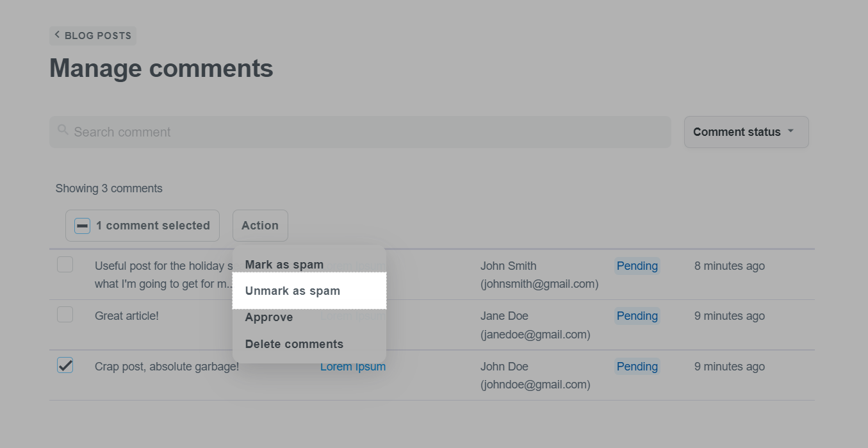The width and height of the screenshot is (868, 448).
Task: Check the 'Useful post' comment checkbox
Action: pos(65,265)
